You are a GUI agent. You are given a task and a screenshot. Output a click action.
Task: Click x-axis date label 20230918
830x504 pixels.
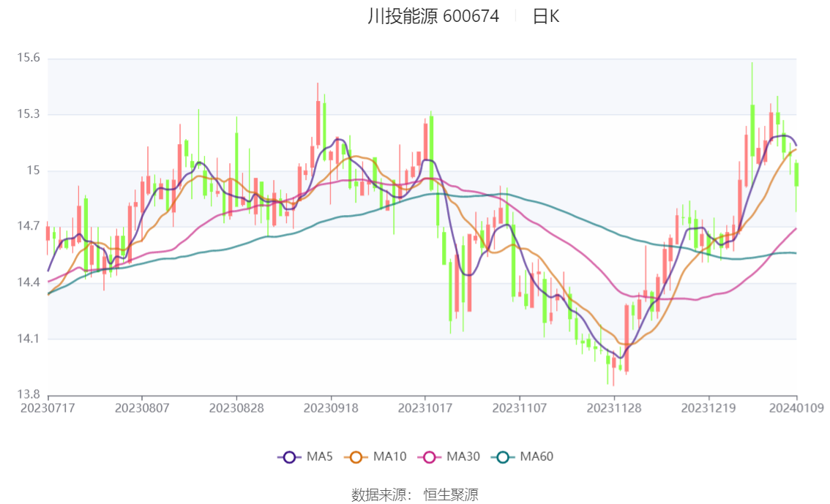[x=331, y=408]
